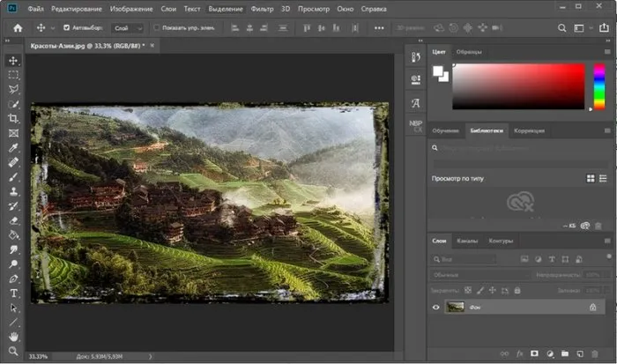Switch to the Каналы tab
617x364 pixels.
click(467, 241)
